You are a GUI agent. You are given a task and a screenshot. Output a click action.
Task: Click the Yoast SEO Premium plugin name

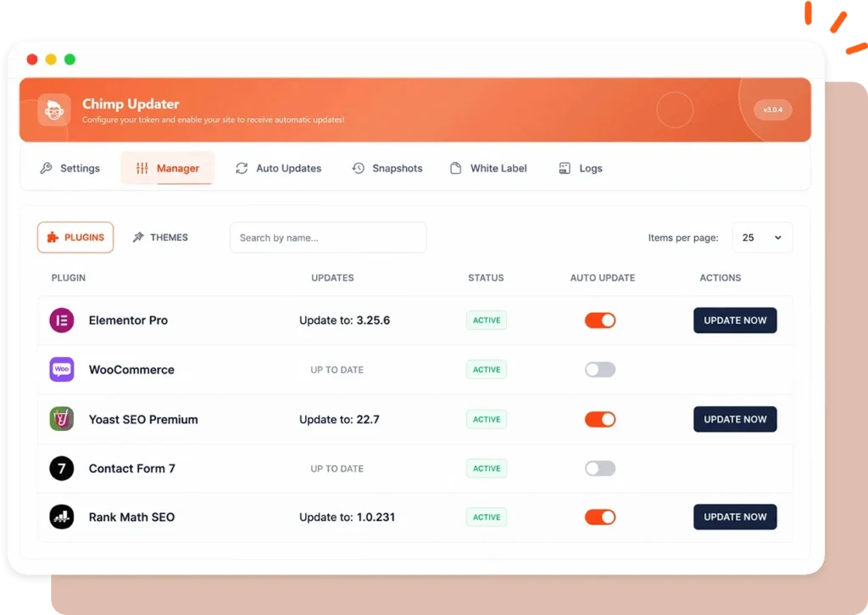143,419
